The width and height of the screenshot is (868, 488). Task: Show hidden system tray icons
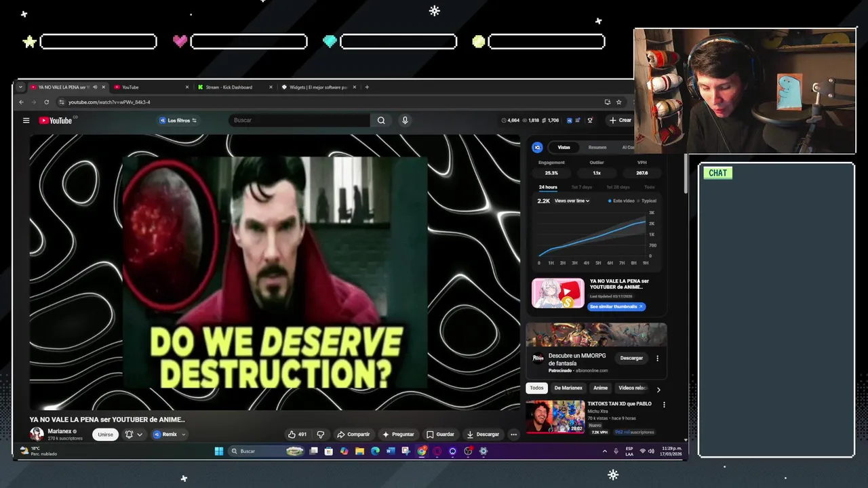pos(605,451)
